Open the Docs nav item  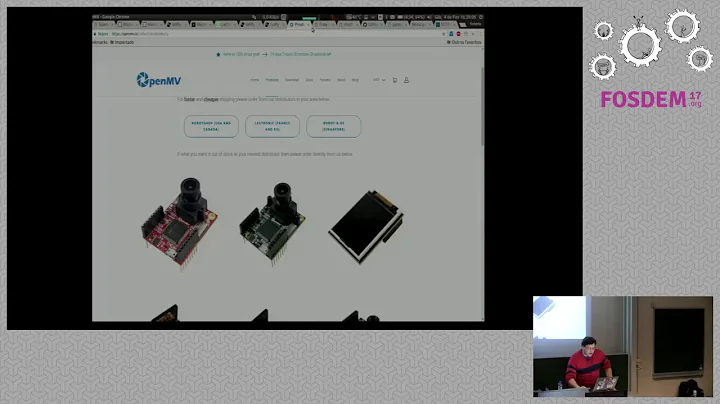[309, 80]
